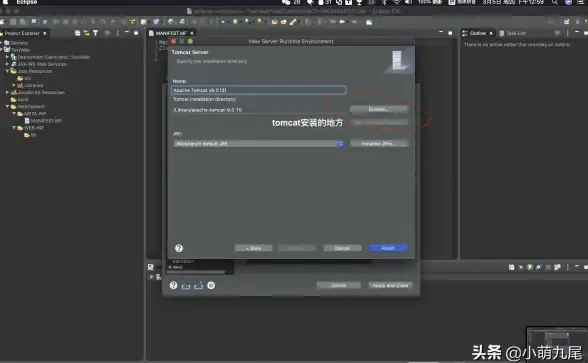Click the Save All icon in main toolbar

click(x=23, y=22)
